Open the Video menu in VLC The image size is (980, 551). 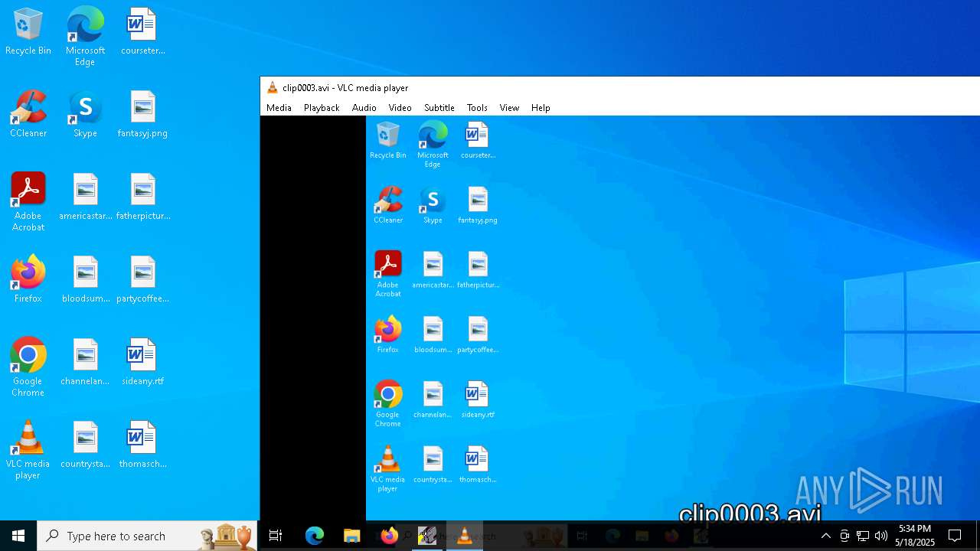pos(400,108)
